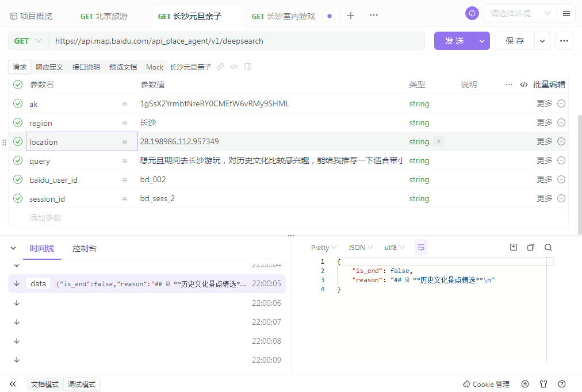This screenshot has height=392, width=582.
Task: Open the 响应定义 sub-tab
Action: [x=49, y=67]
